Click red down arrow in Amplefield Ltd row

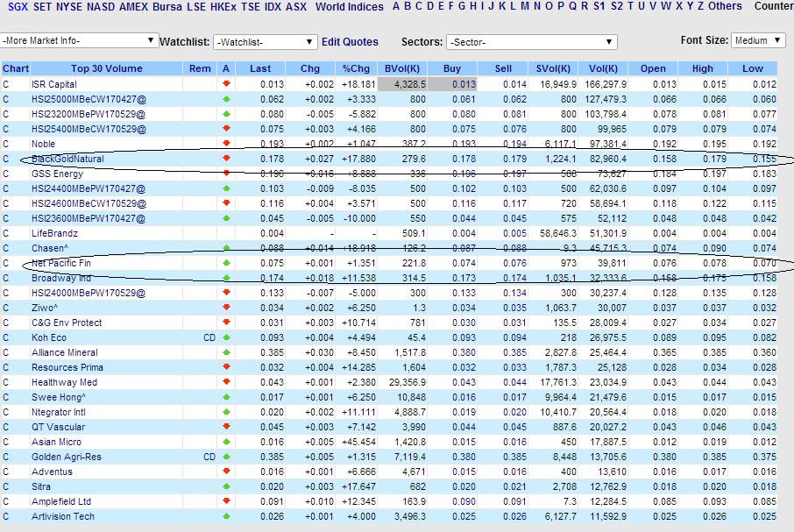point(226,501)
